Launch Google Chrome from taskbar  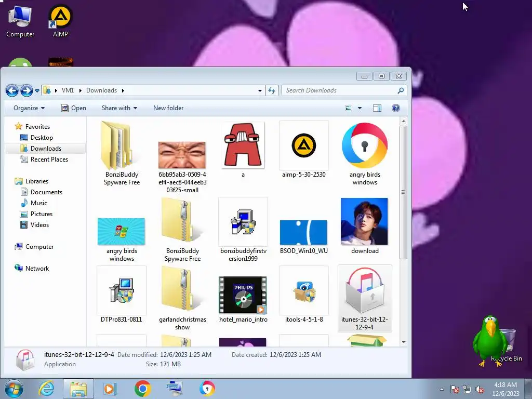[x=142, y=389]
